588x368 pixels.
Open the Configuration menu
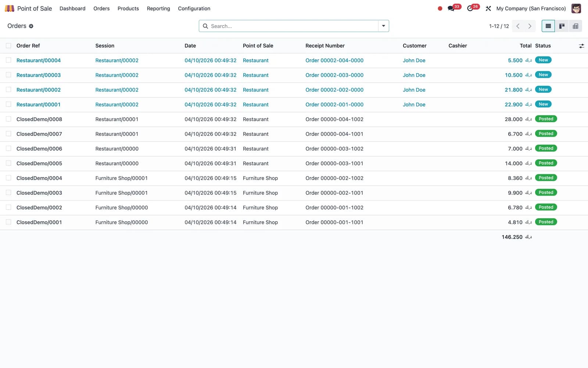pos(194,8)
